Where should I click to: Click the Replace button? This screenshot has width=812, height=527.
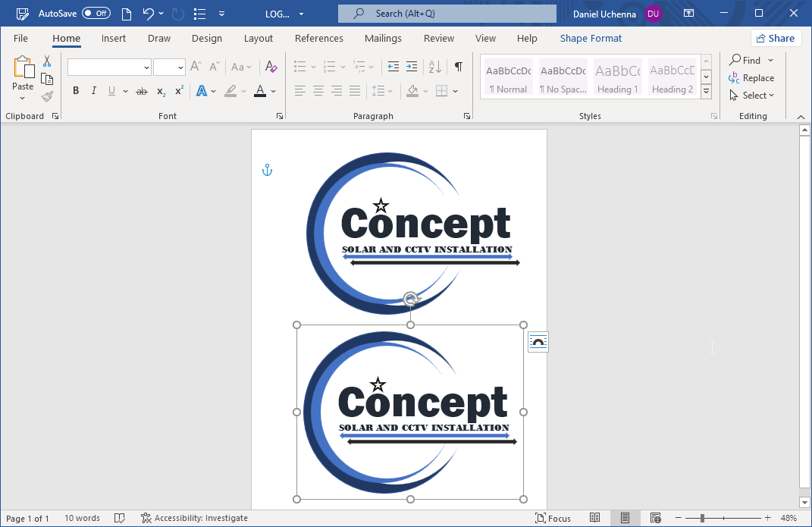(x=751, y=78)
